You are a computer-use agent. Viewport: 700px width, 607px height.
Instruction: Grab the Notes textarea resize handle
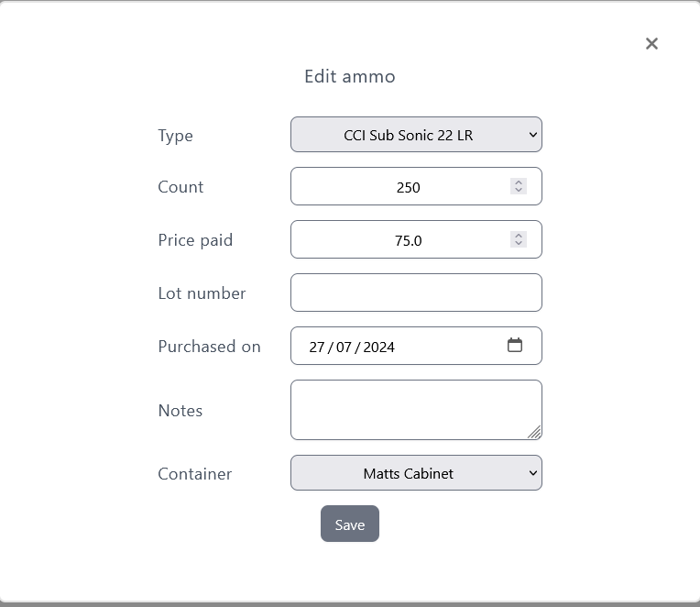(534, 432)
